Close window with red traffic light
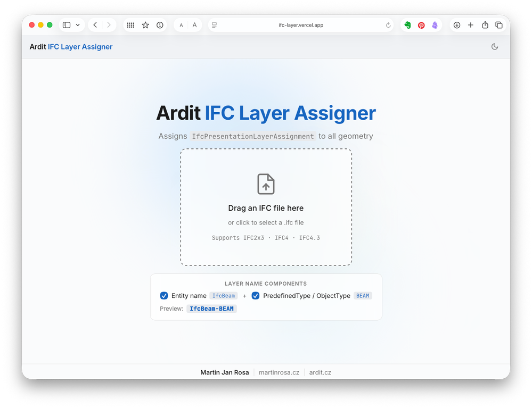 pos(32,25)
